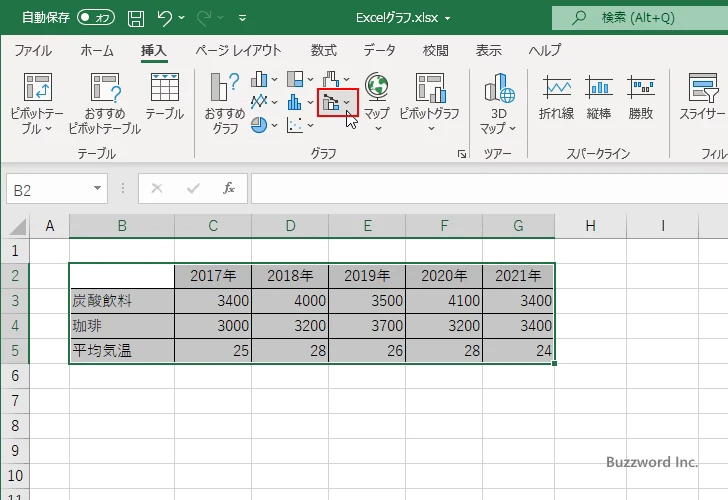Click cell with value 4100
The height and width of the screenshot is (500, 728).
[x=444, y=301]
